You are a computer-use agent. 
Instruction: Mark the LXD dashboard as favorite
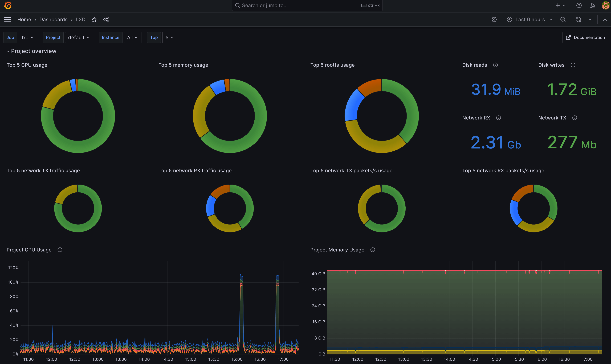pos(94,19)
